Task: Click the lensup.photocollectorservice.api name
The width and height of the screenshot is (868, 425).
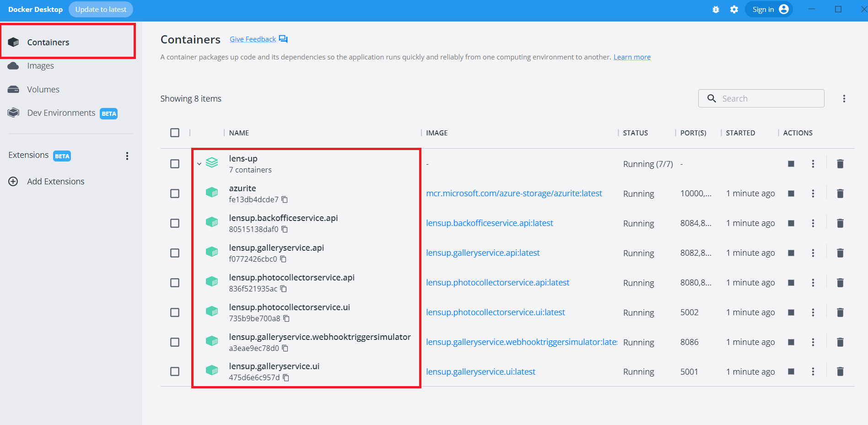Action: [292, 278]
